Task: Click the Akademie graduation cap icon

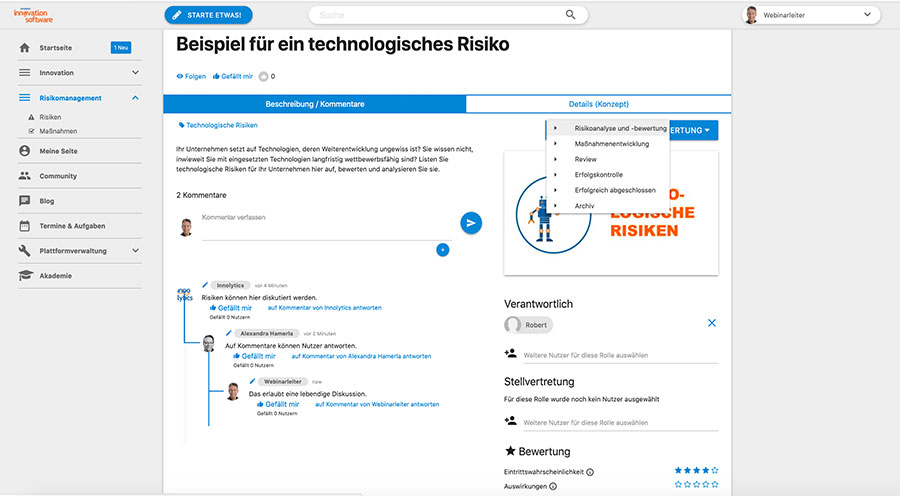Action: coord(25,276)
